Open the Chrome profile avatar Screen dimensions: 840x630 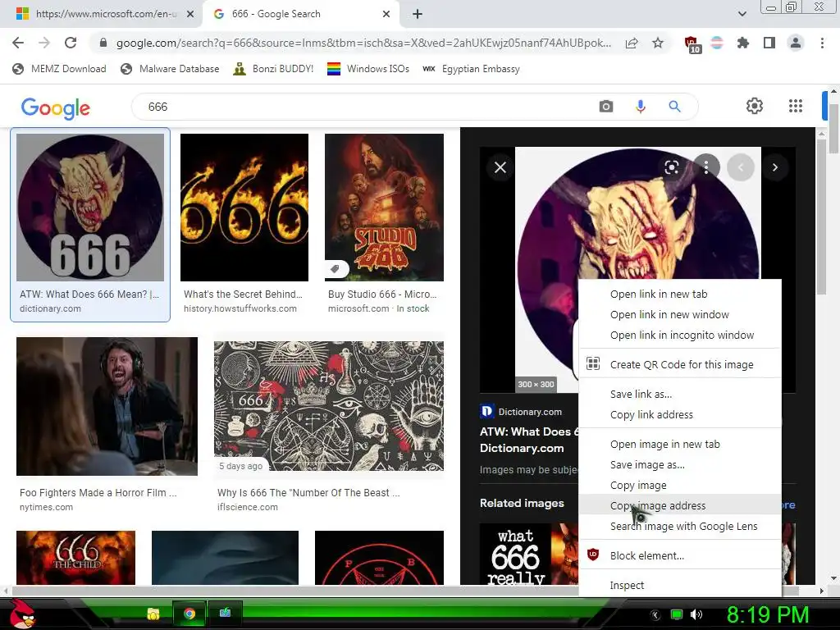pyautogui.click(x=796, y=43)
